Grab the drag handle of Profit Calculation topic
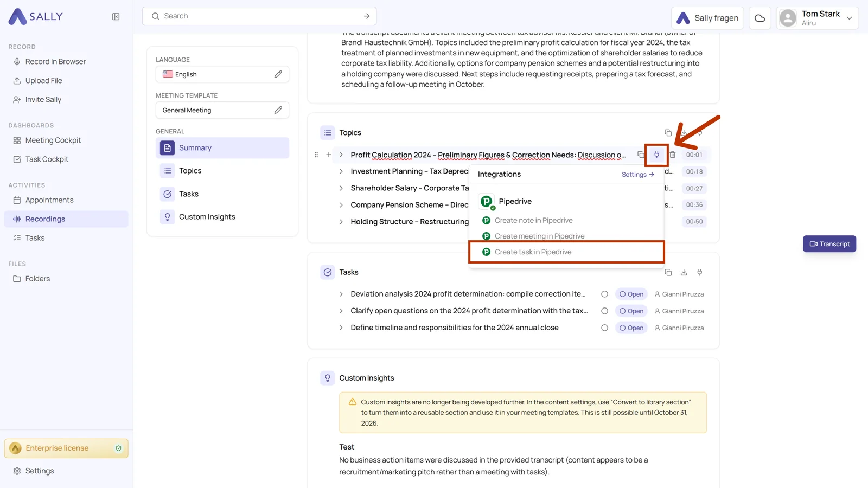Viewport: 868px width, 488px height. pos(316,155)
